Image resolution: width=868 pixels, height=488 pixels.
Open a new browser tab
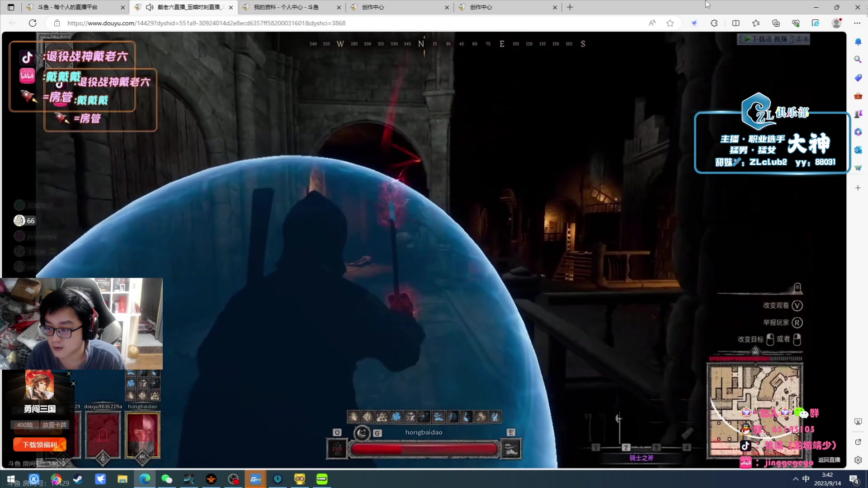pyautogui.click(x=570, y=7)
